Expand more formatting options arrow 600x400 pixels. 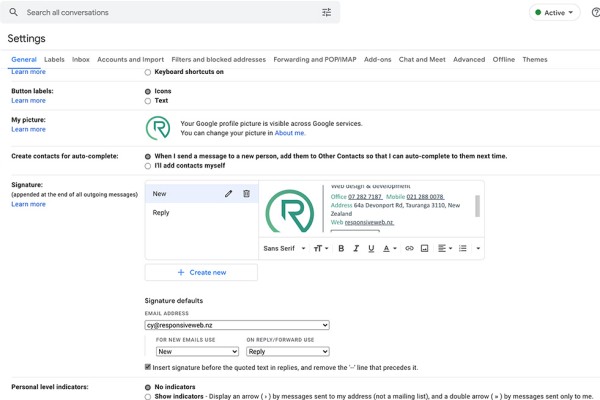pyautogui.click(x=478, y=248)
